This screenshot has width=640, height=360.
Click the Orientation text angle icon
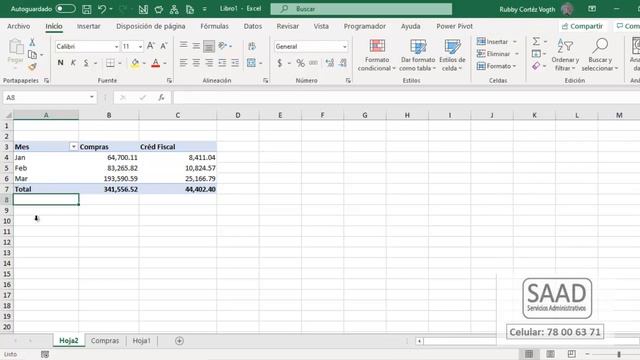(x=222, y=46)
